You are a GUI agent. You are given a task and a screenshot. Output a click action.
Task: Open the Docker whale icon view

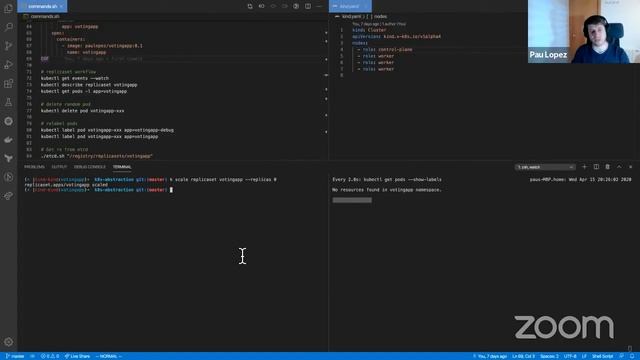point(8,140)
